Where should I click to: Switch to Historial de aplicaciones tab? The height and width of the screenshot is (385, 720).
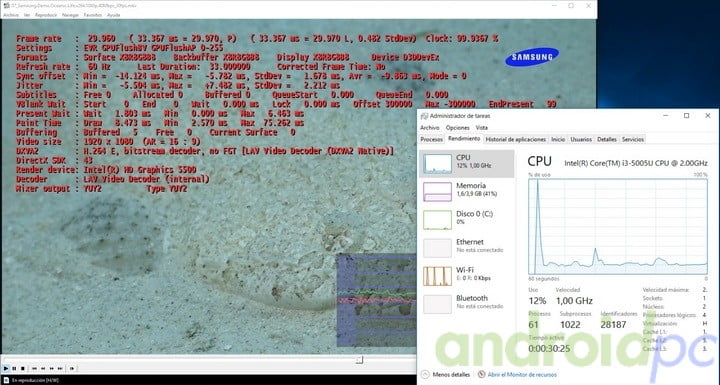[x=516, y=139]
